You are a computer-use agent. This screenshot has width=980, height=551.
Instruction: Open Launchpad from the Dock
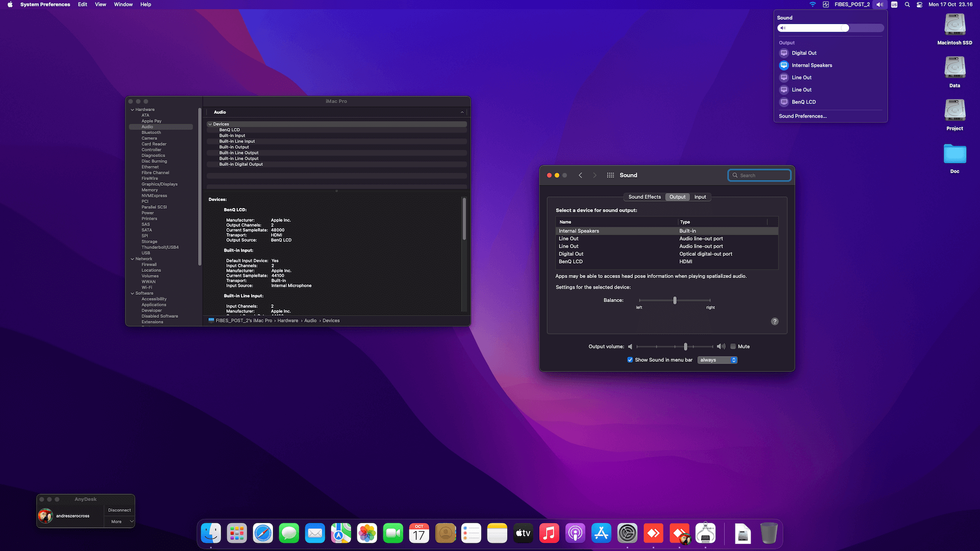point(237,534)
